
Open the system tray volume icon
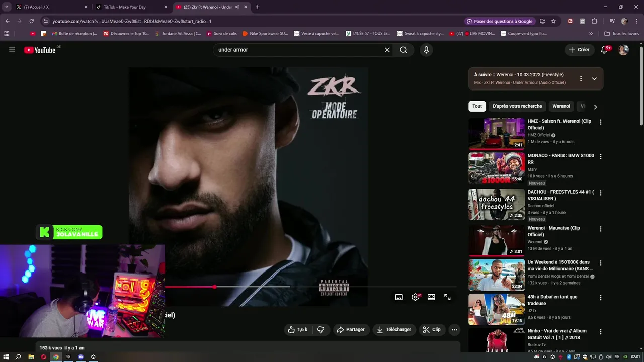pos(609,357)
